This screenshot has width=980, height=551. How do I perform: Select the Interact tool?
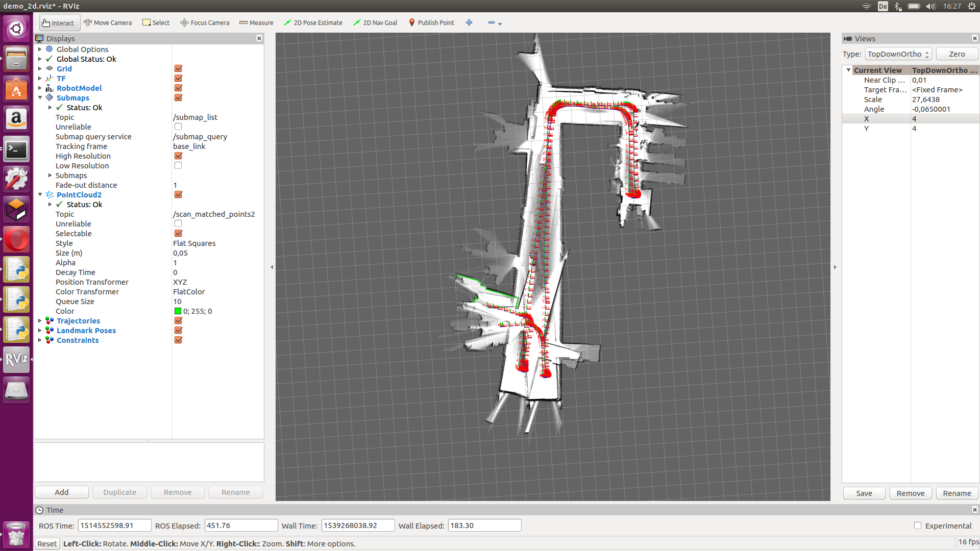(x=59, y=23)
